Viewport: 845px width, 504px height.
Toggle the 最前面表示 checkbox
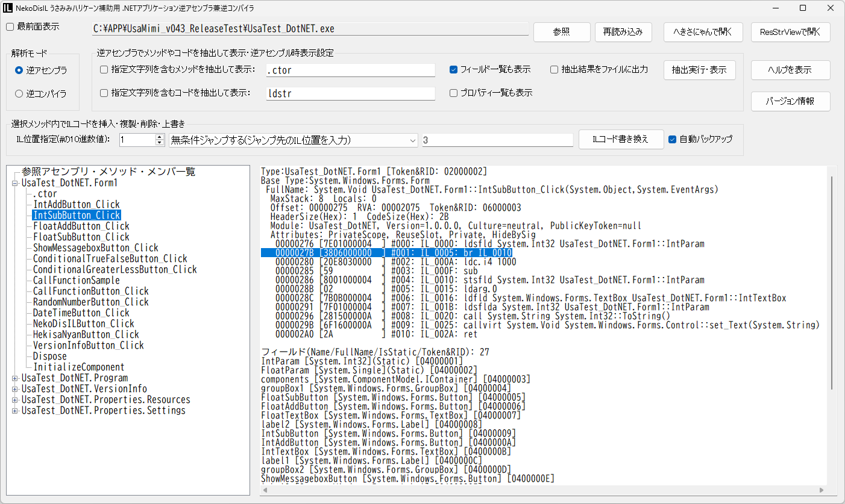click(x=10, y=26)
